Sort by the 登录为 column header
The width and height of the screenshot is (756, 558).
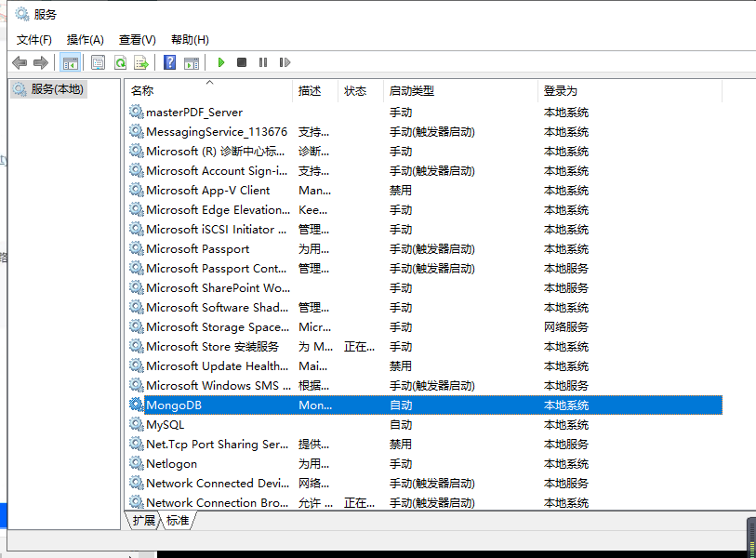click(630, 90)
